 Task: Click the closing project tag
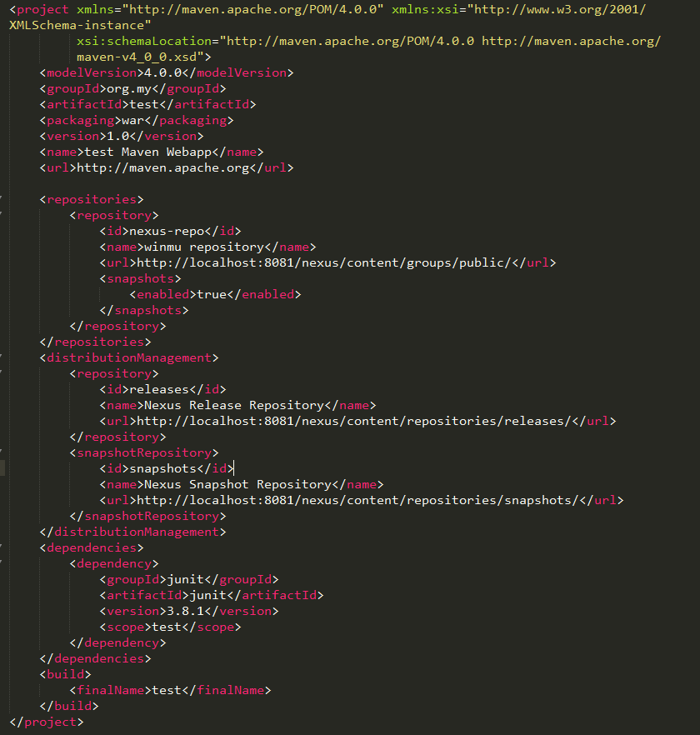coord(47,722)
